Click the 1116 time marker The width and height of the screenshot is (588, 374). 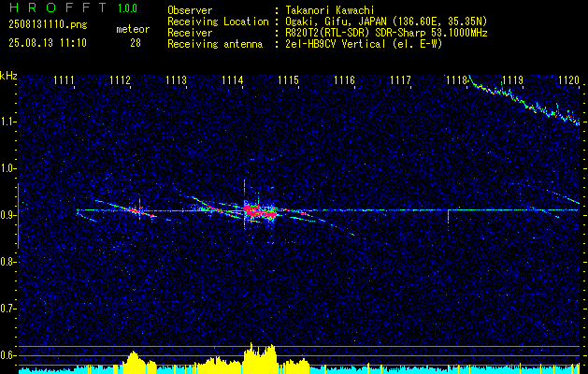pyautogui.click(x=344, y=79)
